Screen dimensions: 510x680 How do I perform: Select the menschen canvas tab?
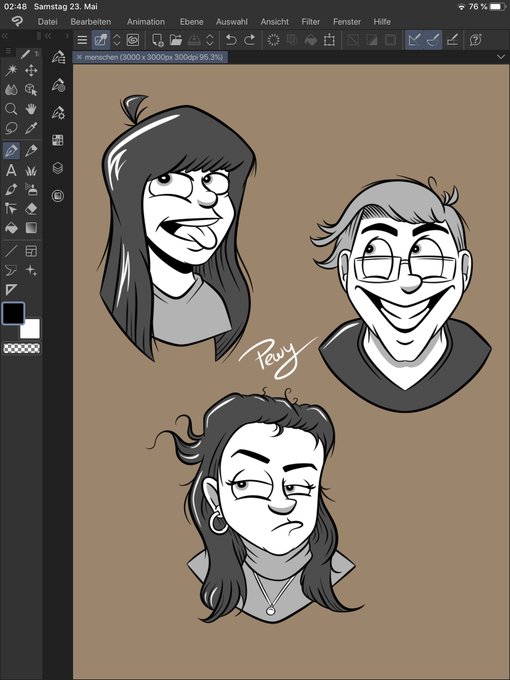[150, 57]
